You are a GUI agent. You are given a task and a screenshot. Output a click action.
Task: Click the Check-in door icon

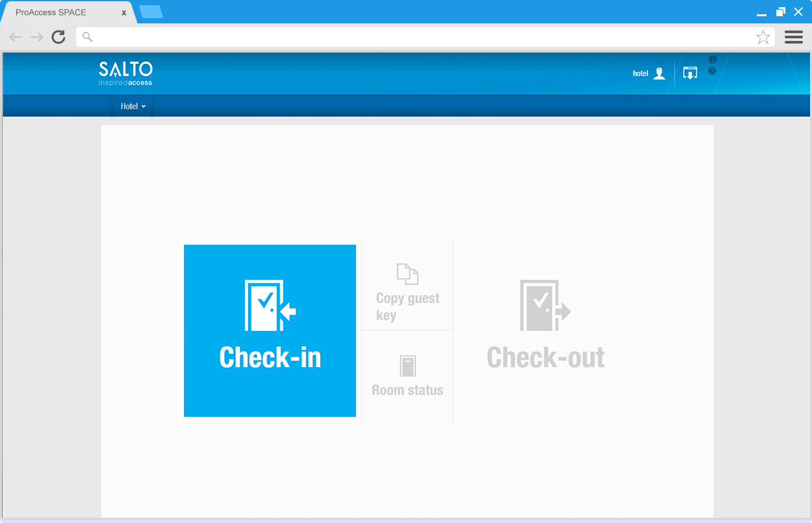[270, 305]
